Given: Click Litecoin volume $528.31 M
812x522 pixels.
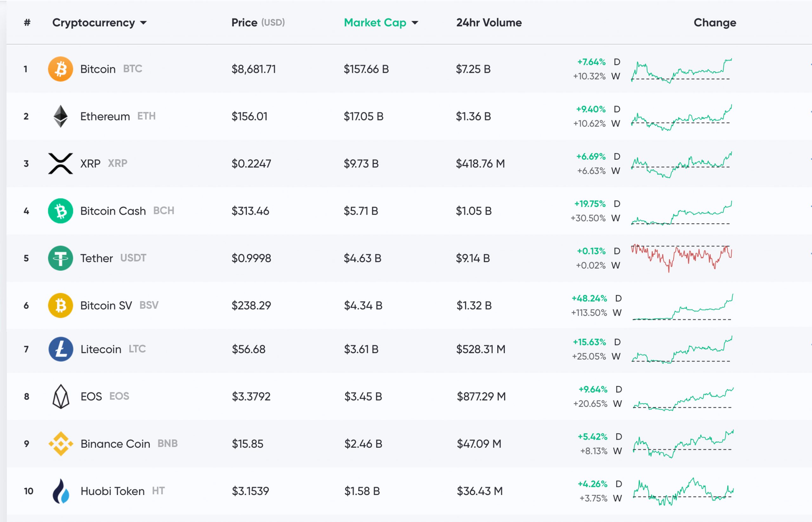Looking at the screenshot, I should (x=481, y=349).
